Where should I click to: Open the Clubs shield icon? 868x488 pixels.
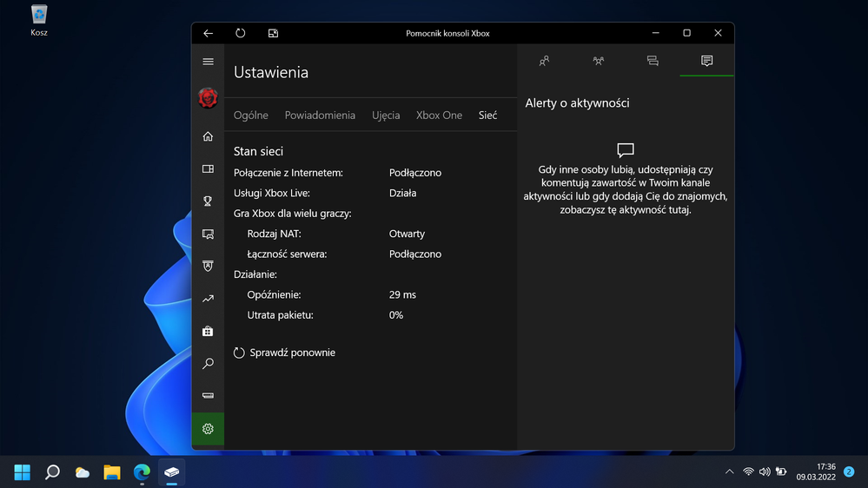[x=208, y=267]
